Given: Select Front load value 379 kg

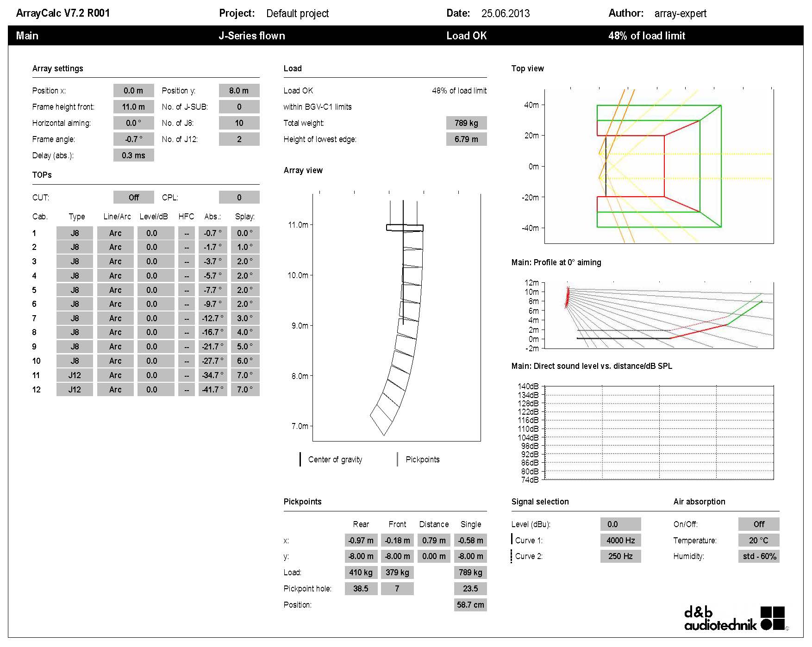Looking at the screenshot, I should point(397,572).
